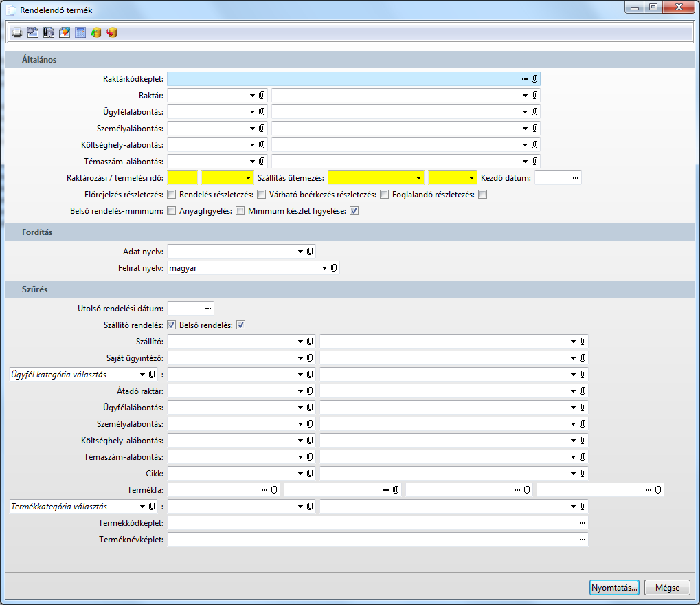Click paperclip icon beside Raktárkódképlet field
700x605 pixels.
pyautogui.click(x=534, y=79)
